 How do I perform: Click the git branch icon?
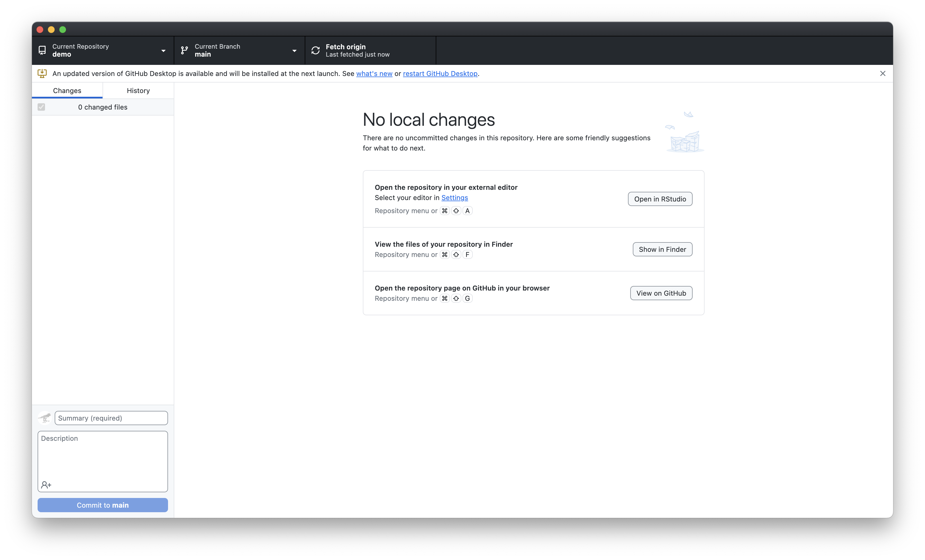click(x=184, y=50)
